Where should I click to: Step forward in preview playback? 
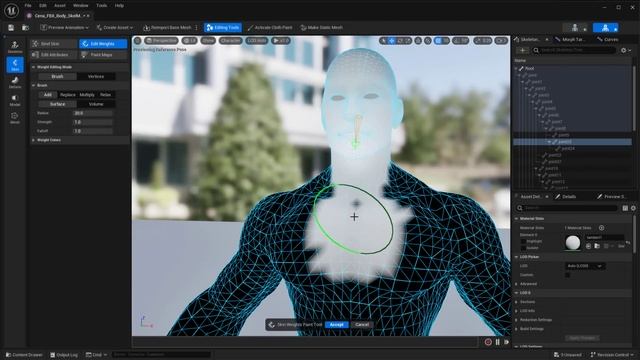507,342
